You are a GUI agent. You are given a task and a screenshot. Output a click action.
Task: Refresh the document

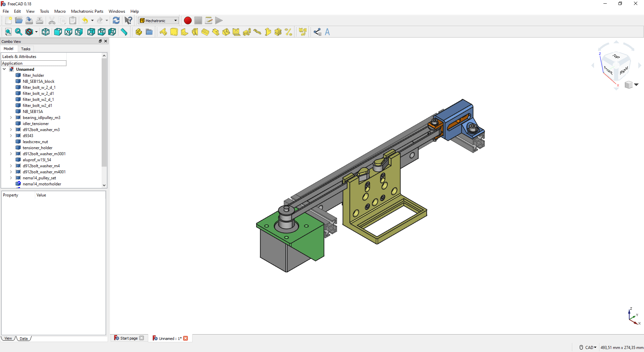click(x=116, y=20)
